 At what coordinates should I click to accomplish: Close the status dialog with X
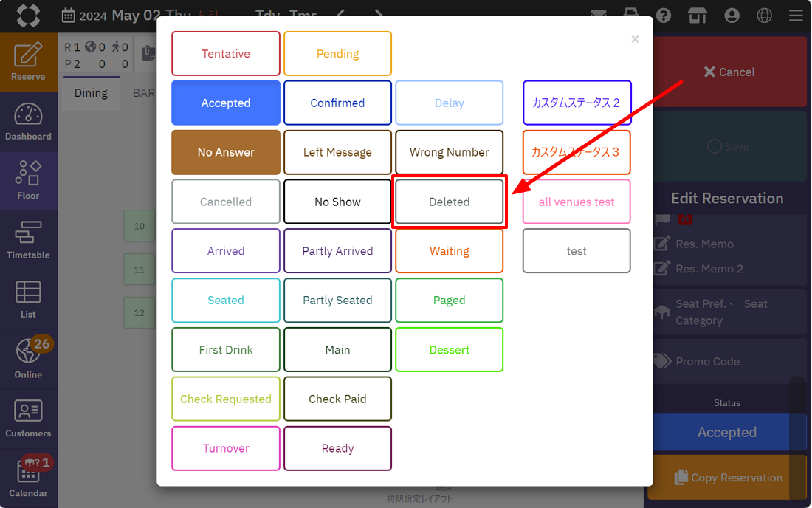click(635, 39)
